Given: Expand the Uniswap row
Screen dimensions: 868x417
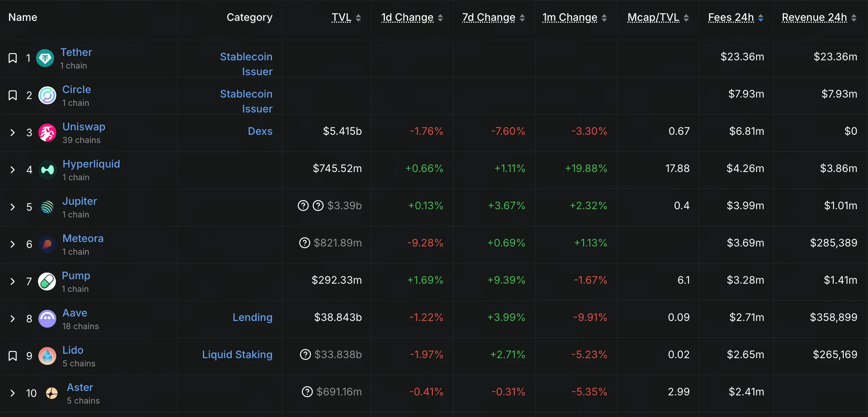Looking at the screenshot, I should click(13, 133).
